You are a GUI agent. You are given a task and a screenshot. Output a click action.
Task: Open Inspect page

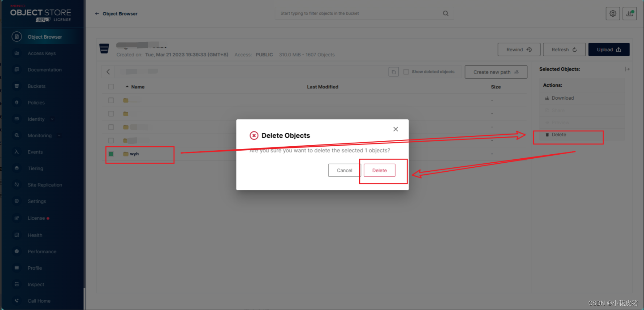tap(36, 285)
